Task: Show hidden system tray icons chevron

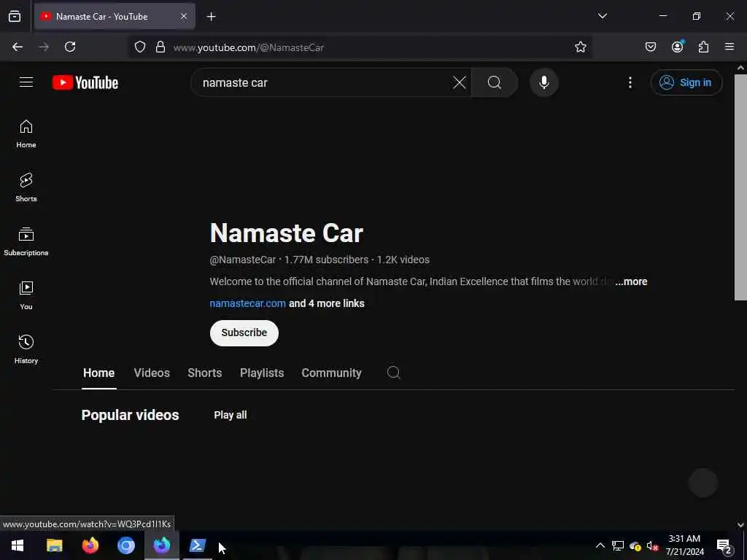Action: pos(600,545)
